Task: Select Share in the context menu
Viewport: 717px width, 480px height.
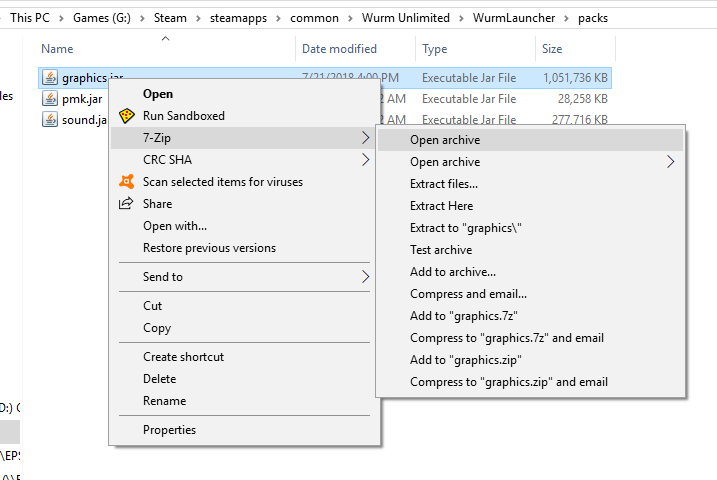Action: pyautogui.click(x=245, y=203)
